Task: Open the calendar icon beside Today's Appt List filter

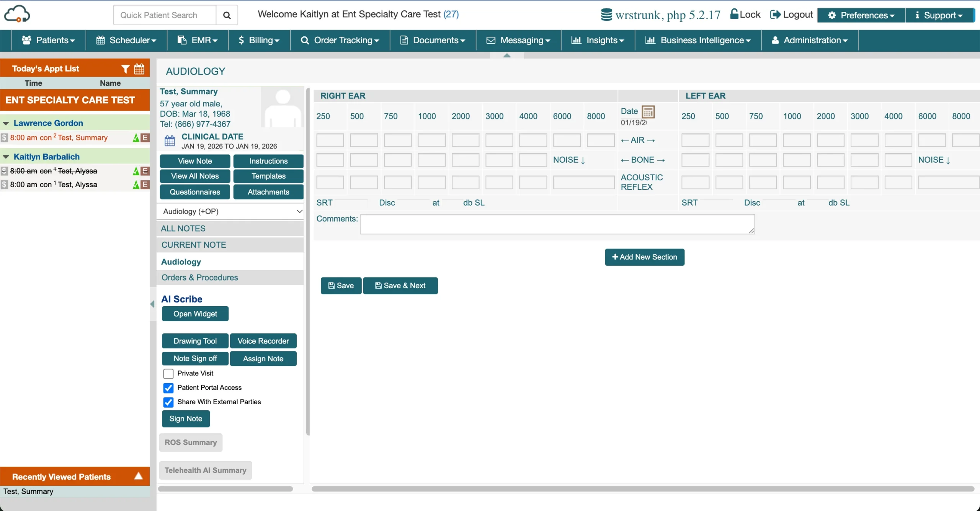Action: coord(139,69)
